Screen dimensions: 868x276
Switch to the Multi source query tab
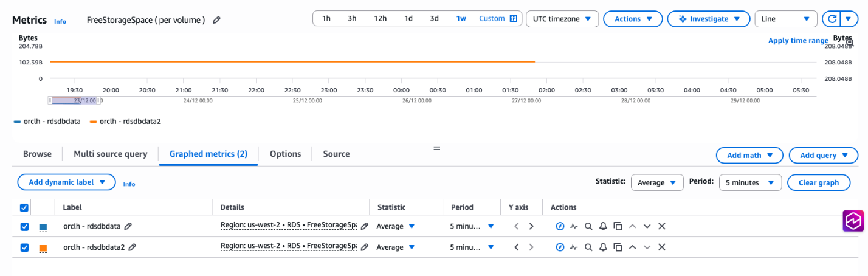tap(111, 154)
